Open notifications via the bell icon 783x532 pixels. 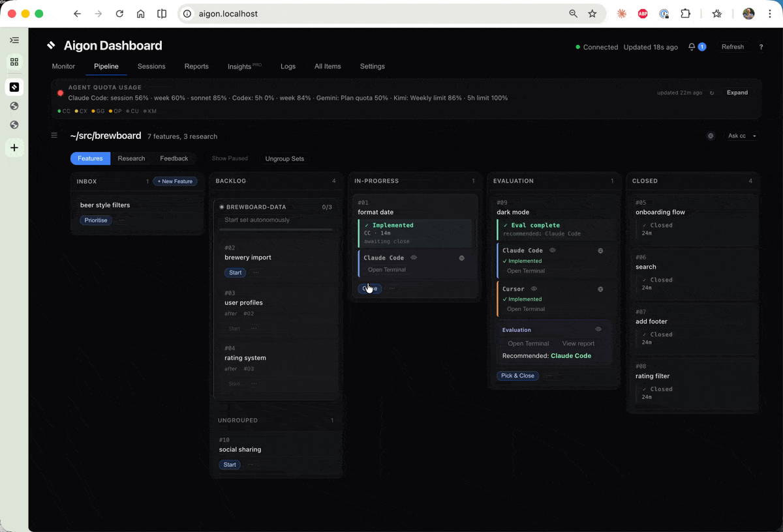point(692,47)
